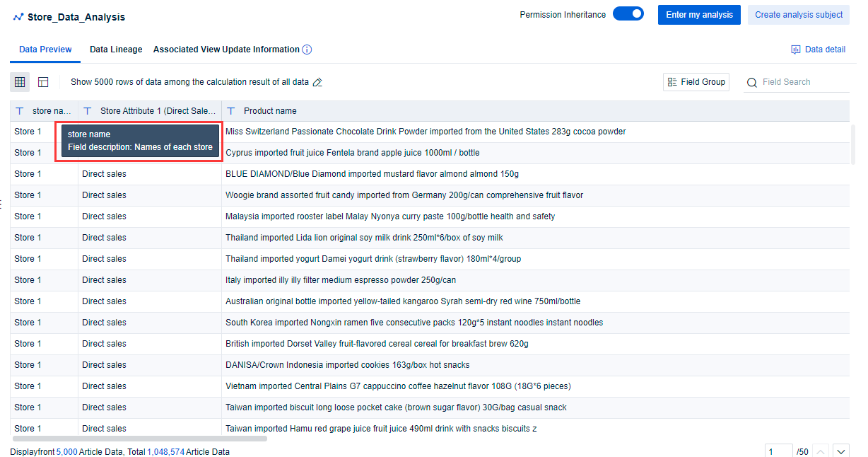Toggle Permission Inheritance off
The height and width of the screenshot is (457, 868).
(x=628, y=13)
